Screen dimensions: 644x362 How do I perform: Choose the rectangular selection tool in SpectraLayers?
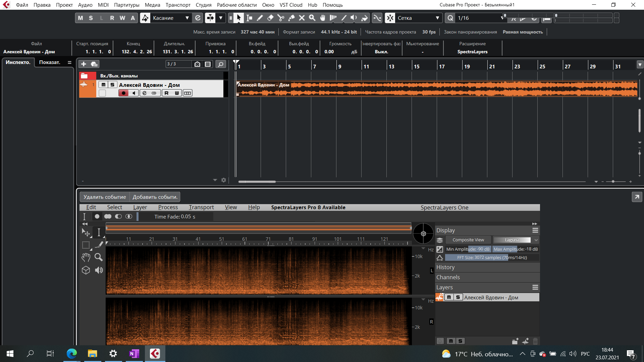[x=86, y=245]
